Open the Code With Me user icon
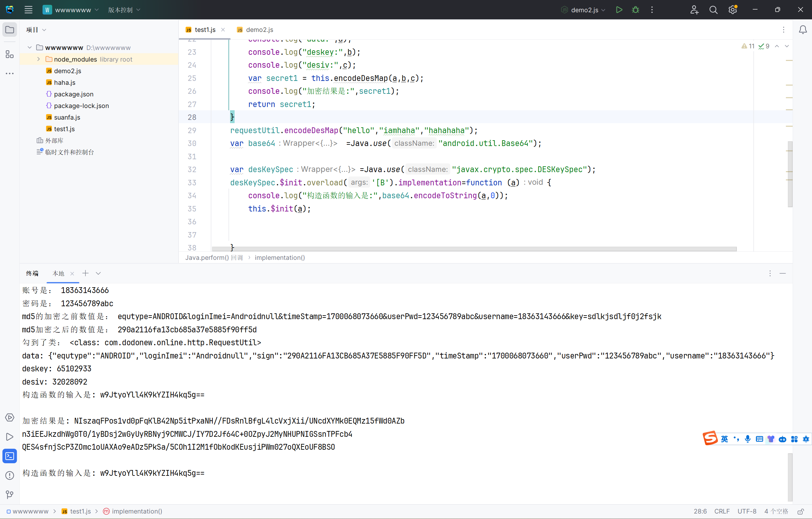 tap(694, 10)
